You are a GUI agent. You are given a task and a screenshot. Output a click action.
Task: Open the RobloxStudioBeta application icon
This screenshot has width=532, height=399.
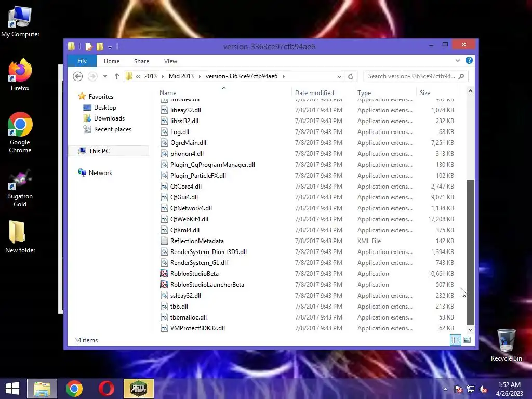click(x=164, y=273)
